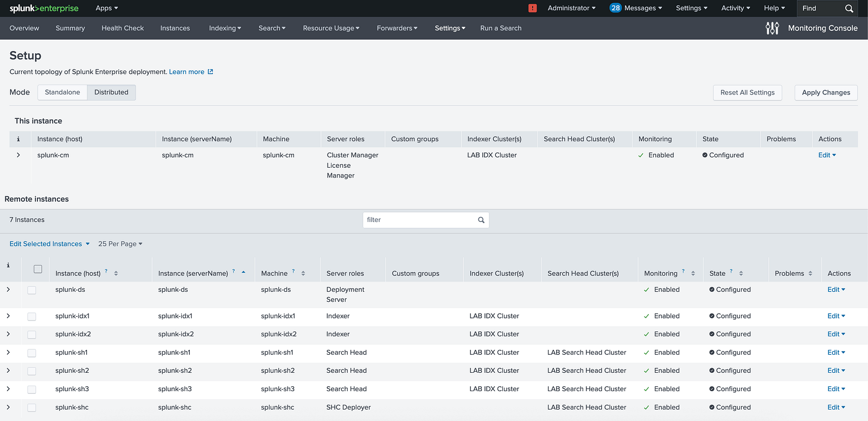Open the Indexing menu
Image resolution: width=868 pixels, height=421 pixels.
coord(225,28)
